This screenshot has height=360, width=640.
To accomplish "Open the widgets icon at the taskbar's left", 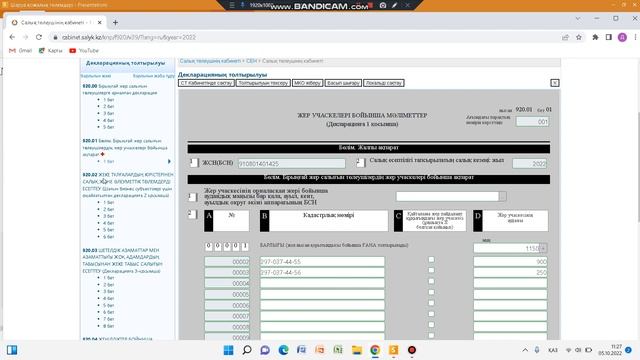I will [x=12, y=350].
